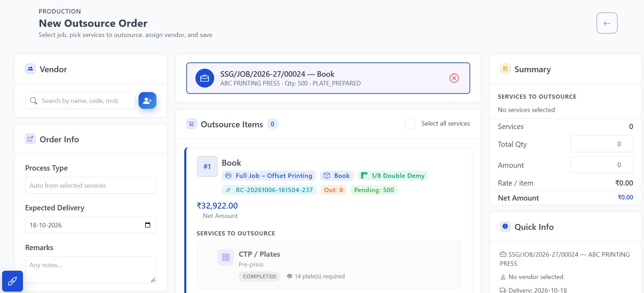Click the person icon beside No vendor selected
The height and width of the screenshot is (293, 644).
point(503,277)
